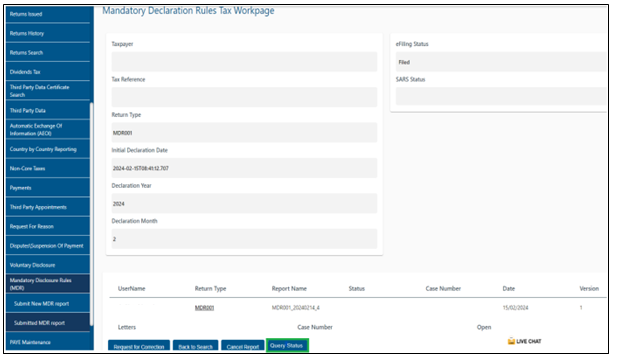Image resolution: width=622 pixels, height=362 pixels.
Task: Open Disputes/Suspension Of Payment item
Action: [48, 246]
